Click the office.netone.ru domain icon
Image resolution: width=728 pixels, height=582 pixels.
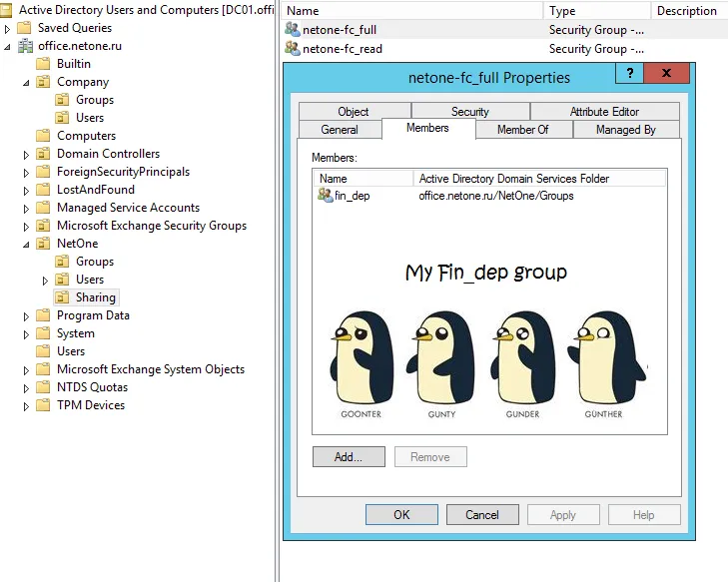point(25,46)
